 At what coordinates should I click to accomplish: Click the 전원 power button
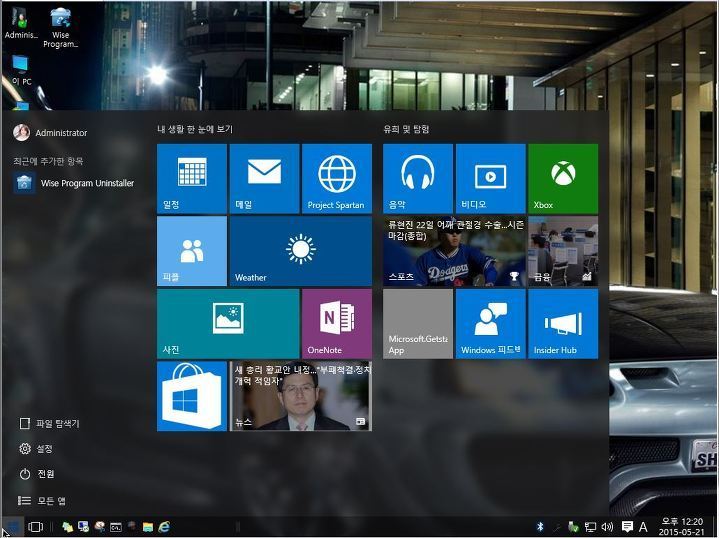tap(37, 473)
